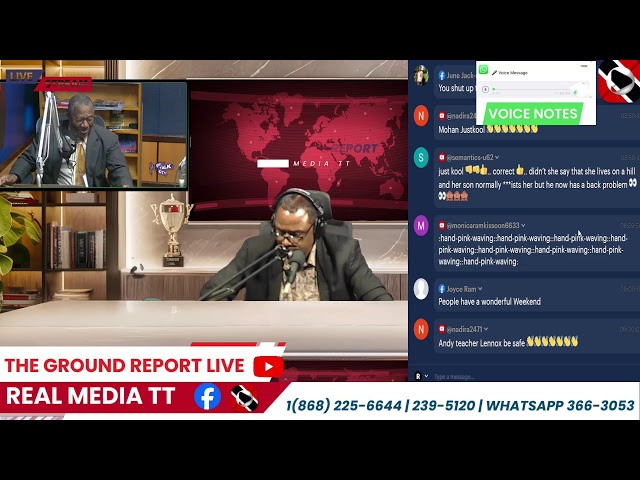Open dropdown beside @nadira2471 on Andy teacher message

[486, 329]
